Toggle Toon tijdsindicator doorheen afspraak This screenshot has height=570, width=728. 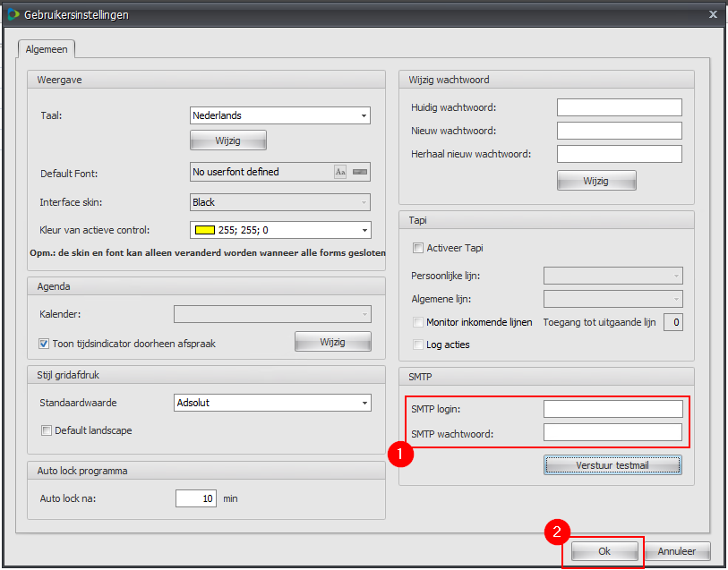coord(44,343)
